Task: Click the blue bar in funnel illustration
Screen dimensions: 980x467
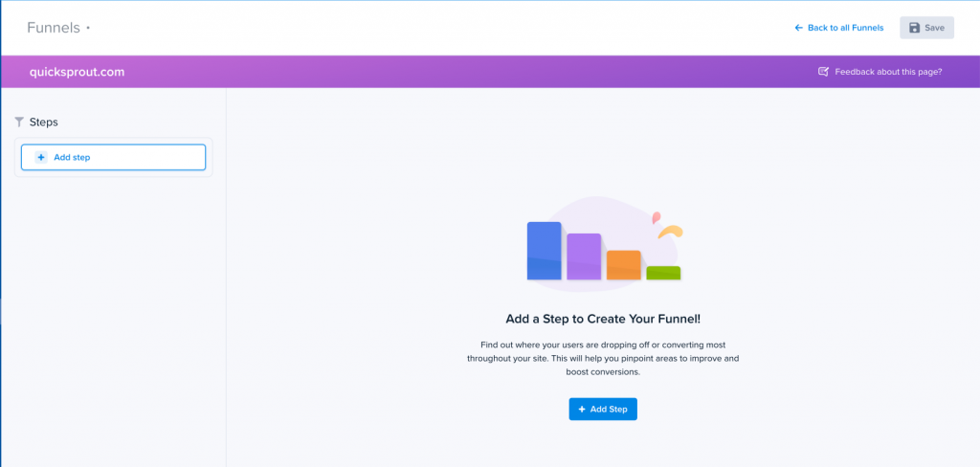Action: [544, 251]
